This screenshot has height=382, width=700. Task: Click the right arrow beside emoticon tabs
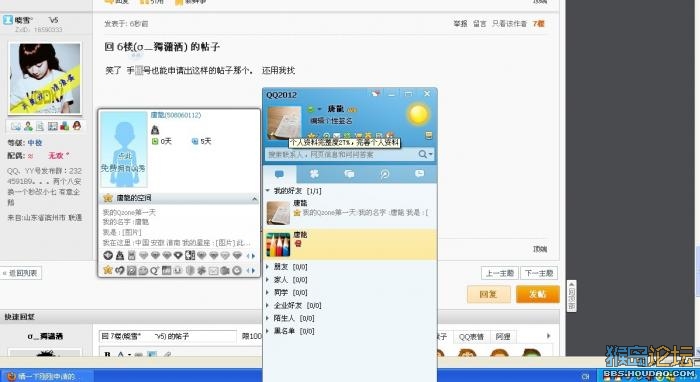(549, 336)
